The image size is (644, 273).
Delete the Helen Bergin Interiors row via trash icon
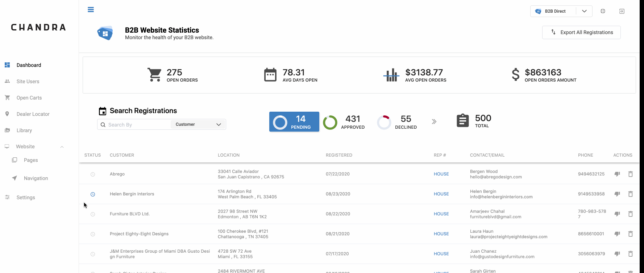[x=631, y=194]
